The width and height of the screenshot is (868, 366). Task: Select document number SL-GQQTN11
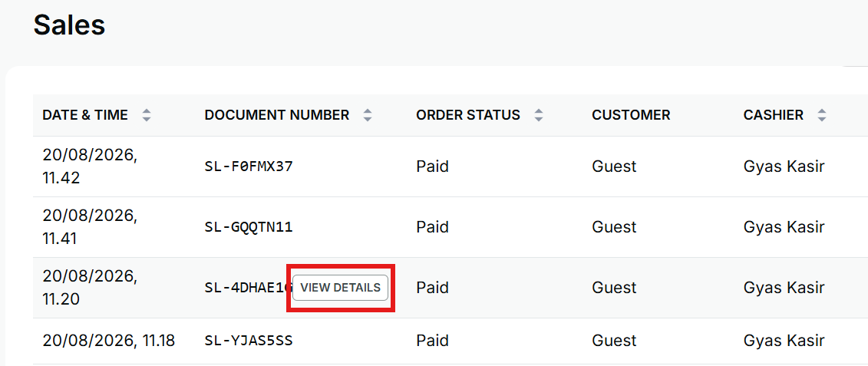[249, 227]
